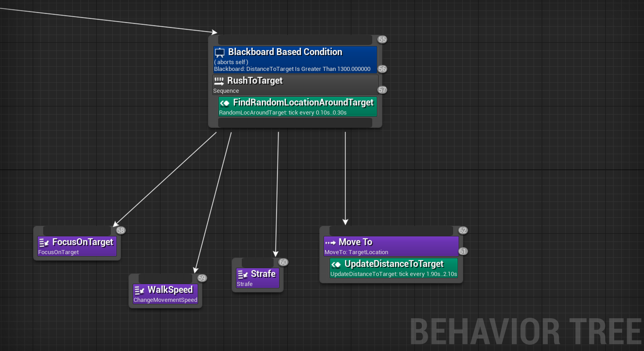Screen dimensions: 644x351
Task: Click the execution index badge 62 near Move To
Action: pyautogui.click(x=463, y=231)
